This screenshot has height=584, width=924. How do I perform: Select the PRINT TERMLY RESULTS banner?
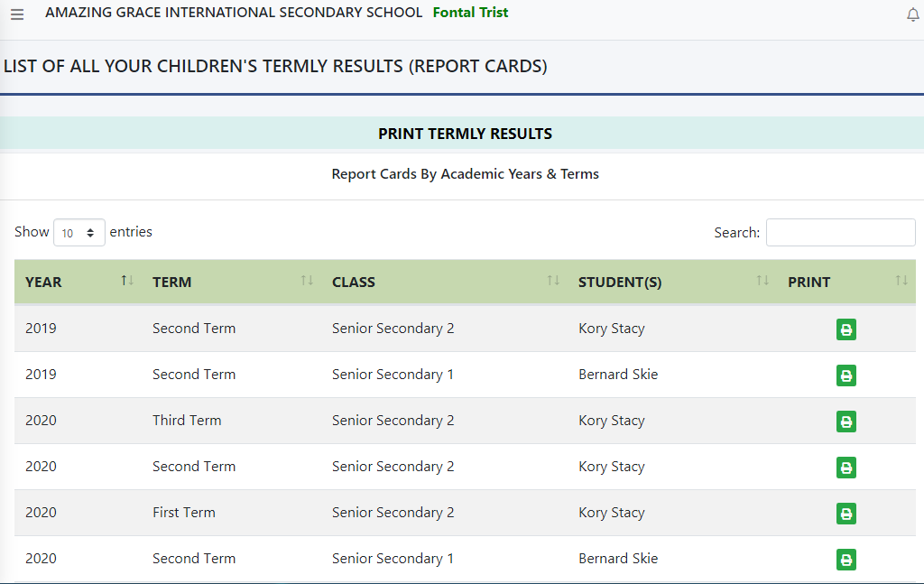[x=465, y=134]
